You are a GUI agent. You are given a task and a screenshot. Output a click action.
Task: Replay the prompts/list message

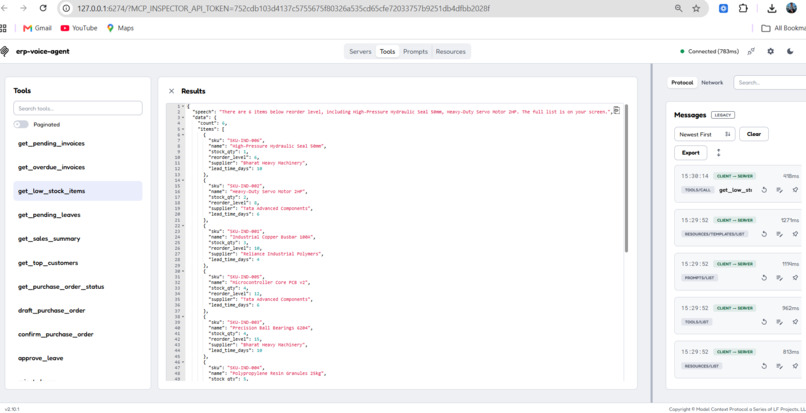coord(764,278)
